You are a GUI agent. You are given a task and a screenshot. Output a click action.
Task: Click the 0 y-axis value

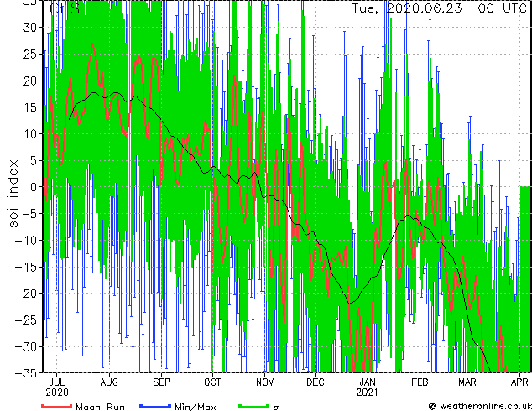pos(34,187)
